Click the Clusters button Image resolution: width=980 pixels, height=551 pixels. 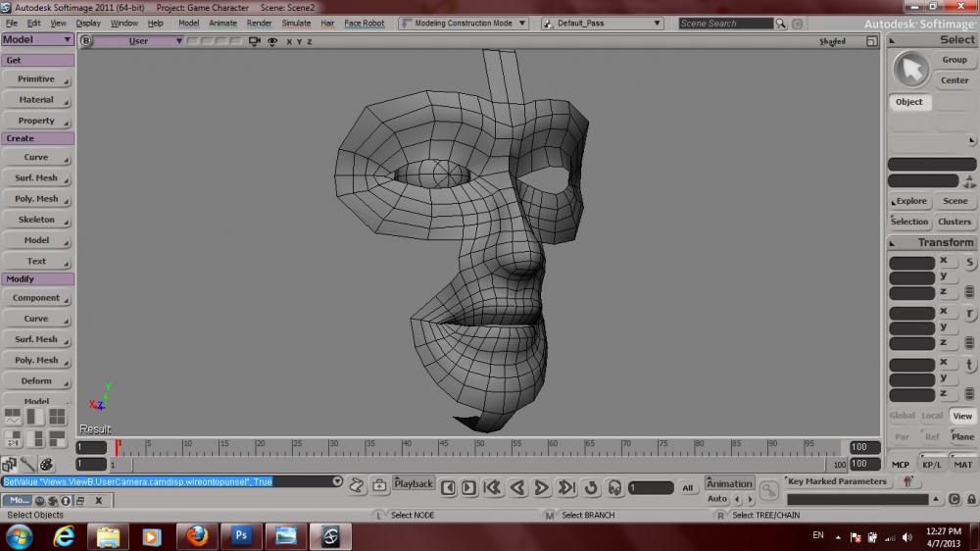pyautogui.click(x=955, y=222)
